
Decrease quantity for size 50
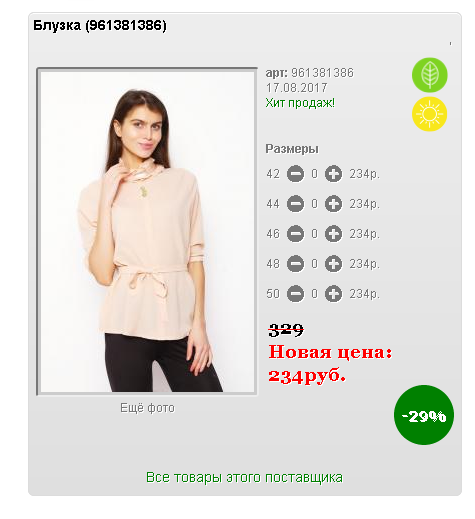click(x=295, y=294)
